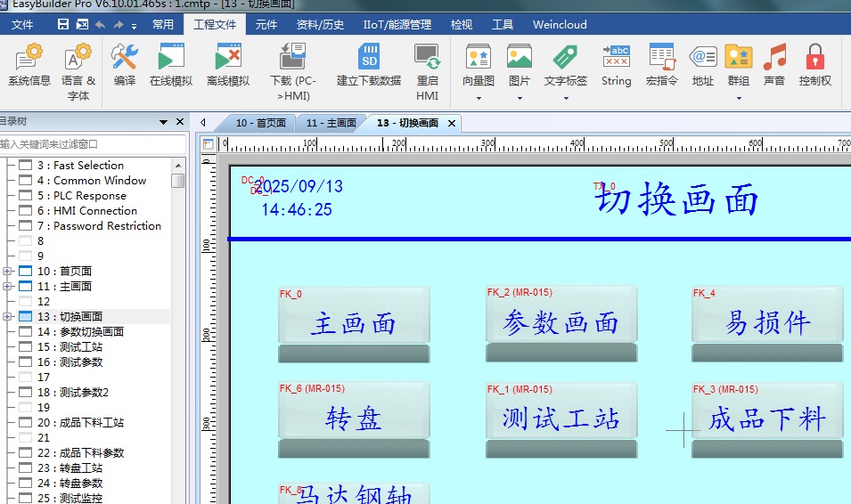Click the 重启 HMI icon
This screenshot has width=851, height=504.
[428, 64]
